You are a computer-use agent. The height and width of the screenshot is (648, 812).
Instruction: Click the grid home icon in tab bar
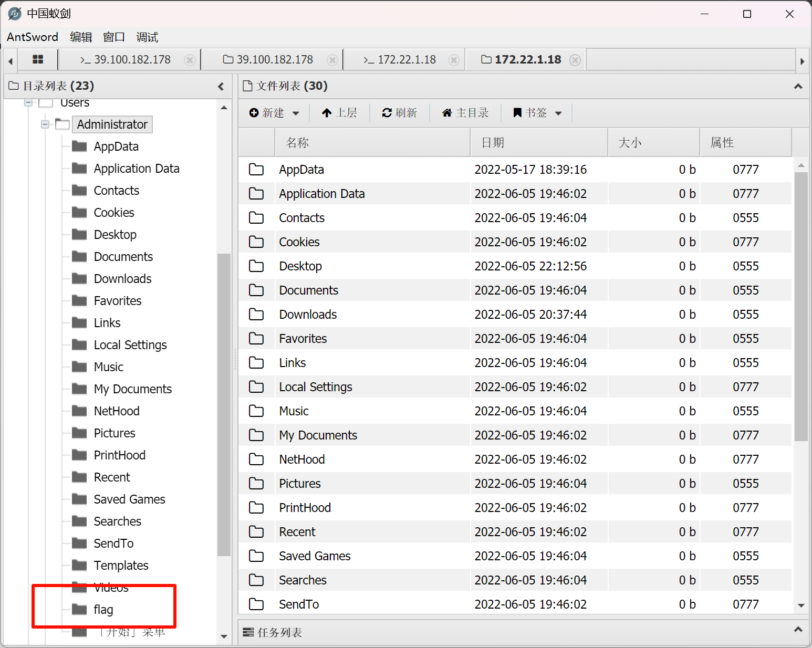coord(37,59)
